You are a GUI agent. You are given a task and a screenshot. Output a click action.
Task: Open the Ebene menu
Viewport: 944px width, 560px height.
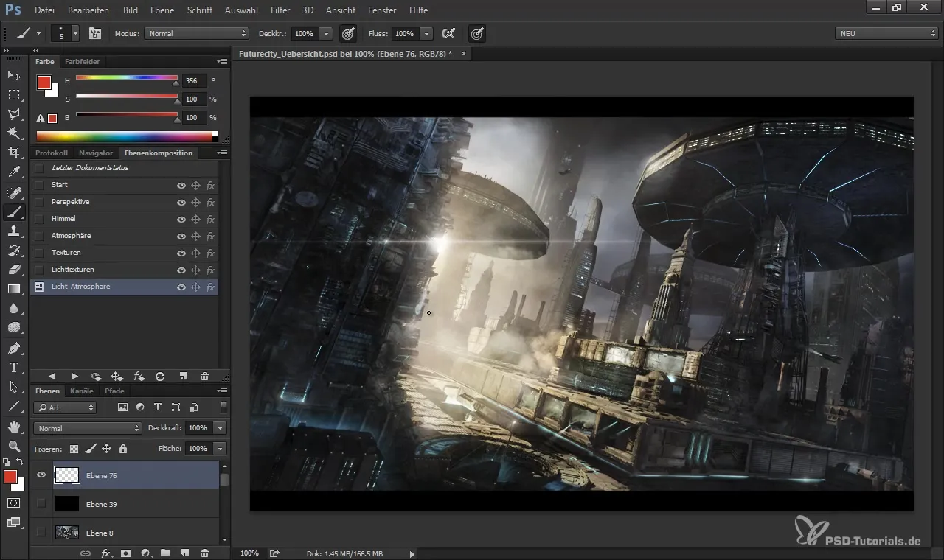pos(162,10)
